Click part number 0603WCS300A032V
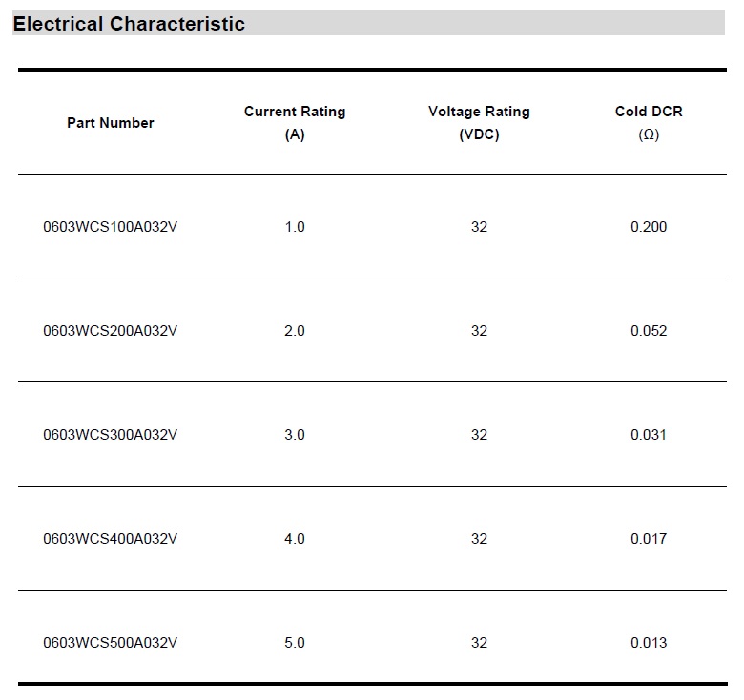This screenshot has width=744, height=700. [x=110, y=435]
